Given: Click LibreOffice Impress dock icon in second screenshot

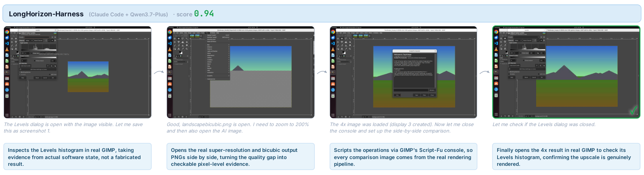Looking at the screenshot, I should tap(170, 67).
